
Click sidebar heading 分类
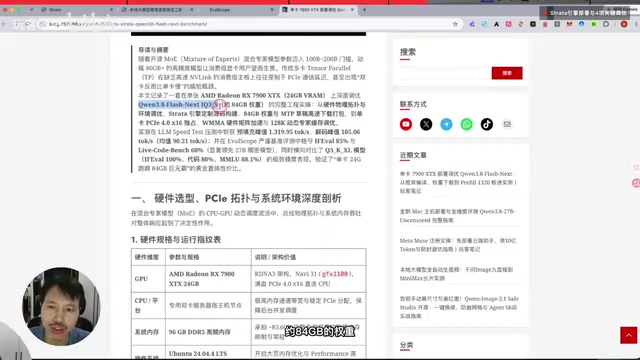(407, 345)
